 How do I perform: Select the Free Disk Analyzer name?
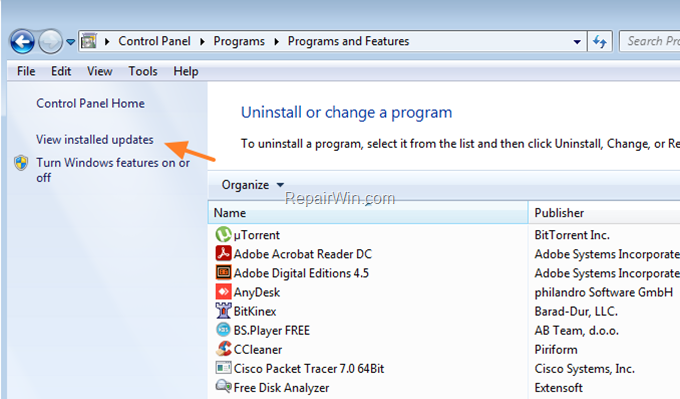pos(281,388)
